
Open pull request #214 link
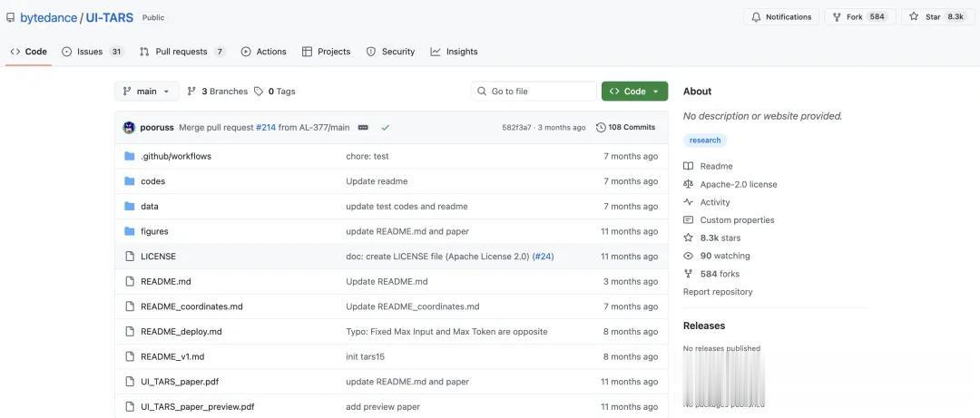click(x=265, y=128)
